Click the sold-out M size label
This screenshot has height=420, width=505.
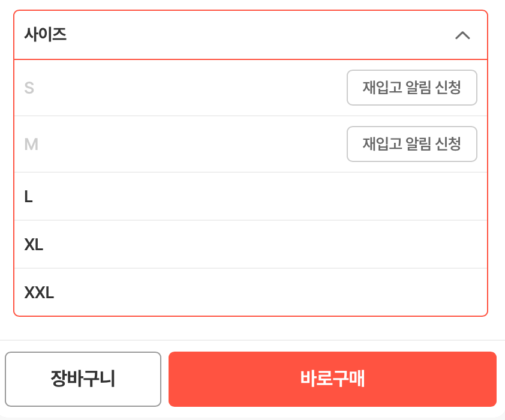pyautogui.click(x=31, y=145)
